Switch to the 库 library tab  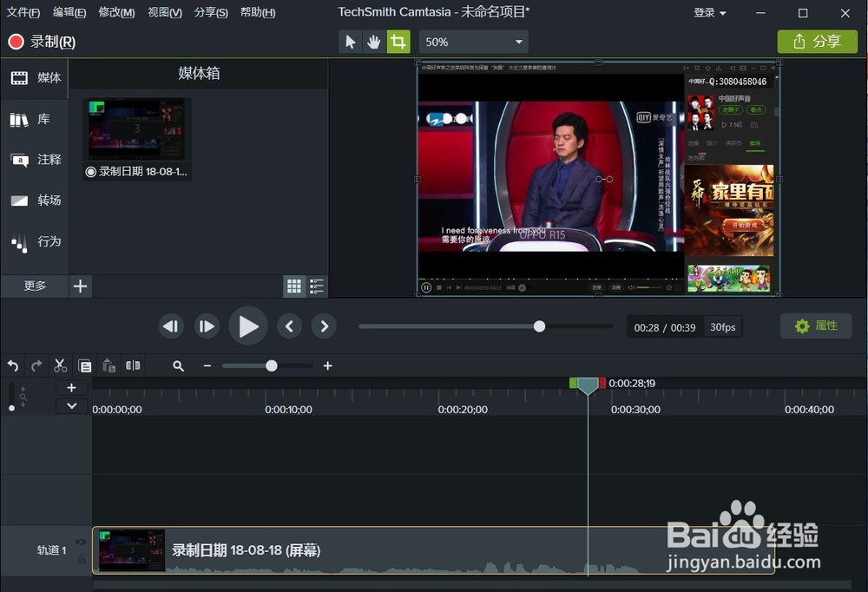coord(35,119)
